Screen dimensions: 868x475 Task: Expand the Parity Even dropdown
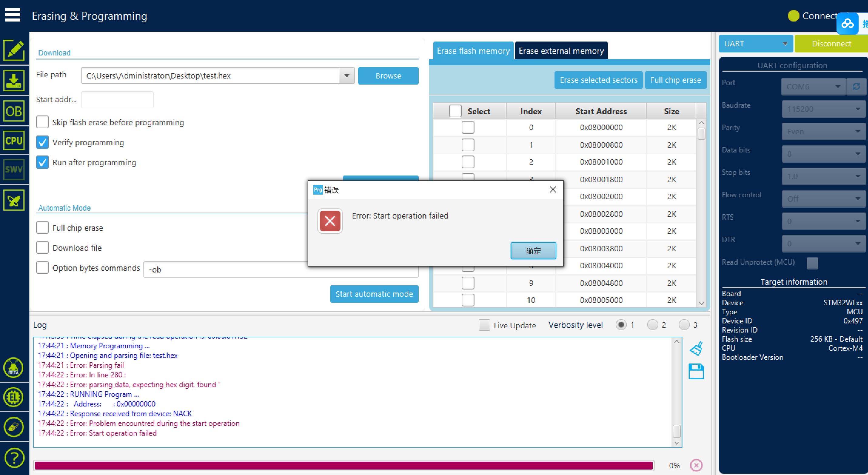(x=823, y=131)
